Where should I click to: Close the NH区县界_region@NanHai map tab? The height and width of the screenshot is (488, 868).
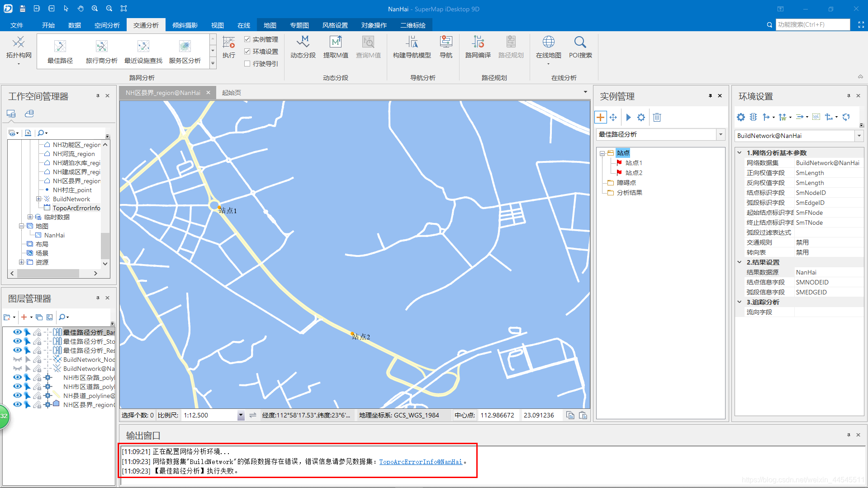pyautogui.click(x=209, y=93)
